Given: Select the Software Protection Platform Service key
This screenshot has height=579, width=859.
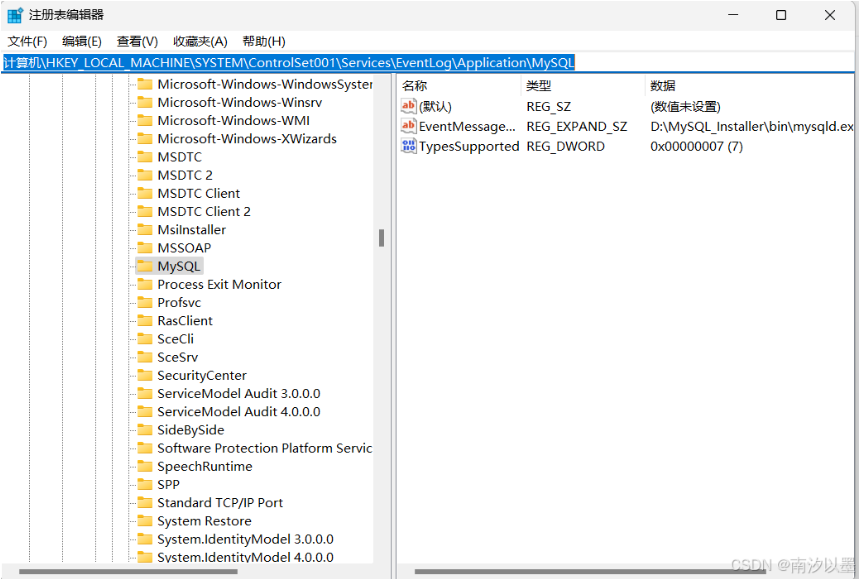Looking at the screenshot, I should (264, 449).
